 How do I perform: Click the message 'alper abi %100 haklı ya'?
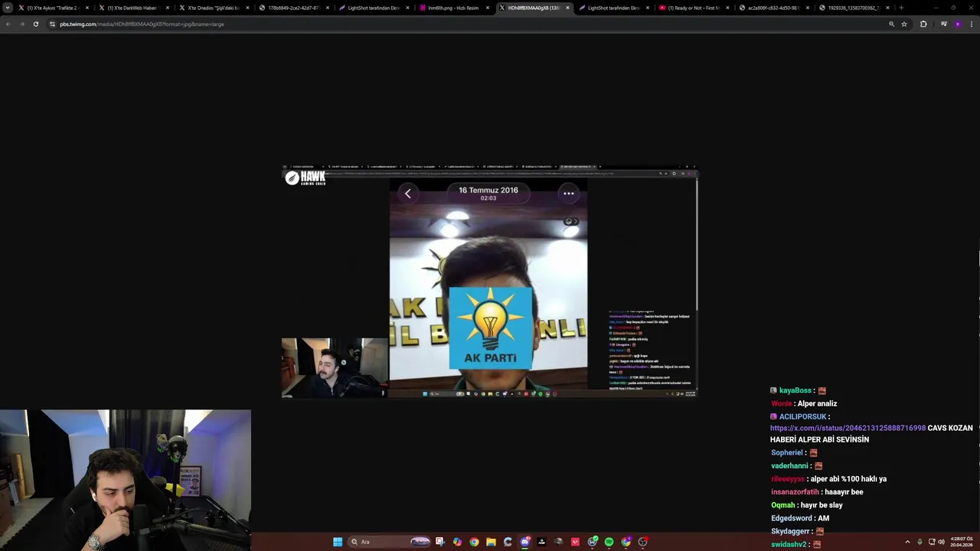(848, 479)
